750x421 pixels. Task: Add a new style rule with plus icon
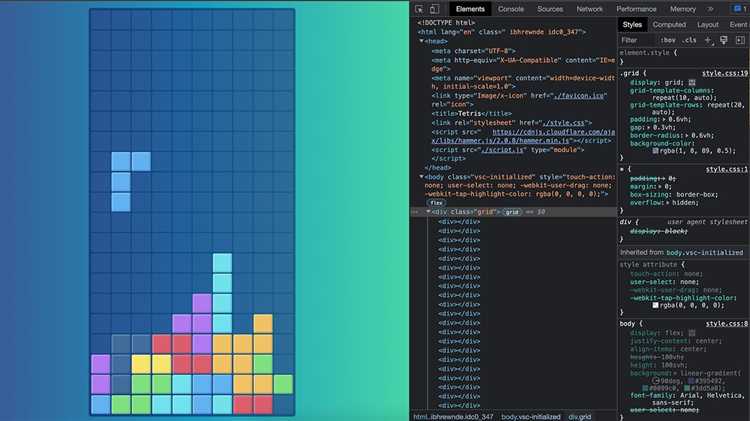pyautogui.click(x=708, y=40)
